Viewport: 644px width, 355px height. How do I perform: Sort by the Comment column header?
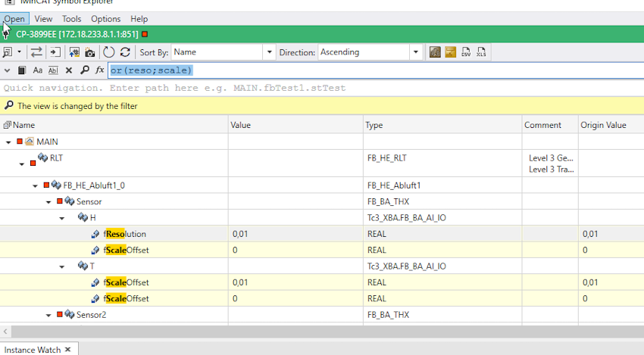[550, 125]
